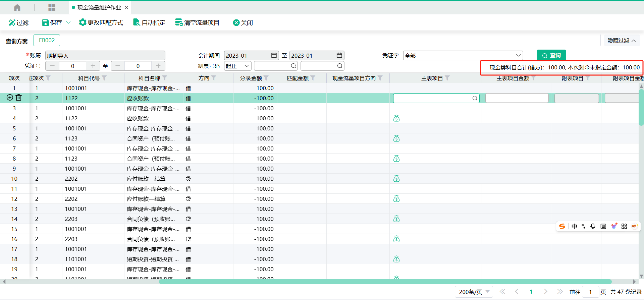Open the 200条/页 page size dropdown
The width and height of the screenshot is (644, 300).
pyautogui.click(x=474, y=292)
